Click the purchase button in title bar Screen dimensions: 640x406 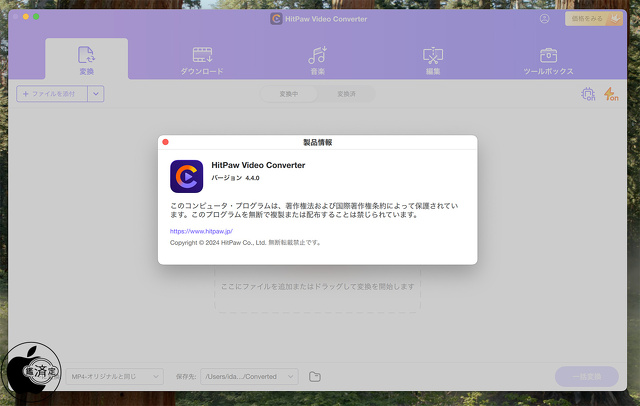click(593, 18)
